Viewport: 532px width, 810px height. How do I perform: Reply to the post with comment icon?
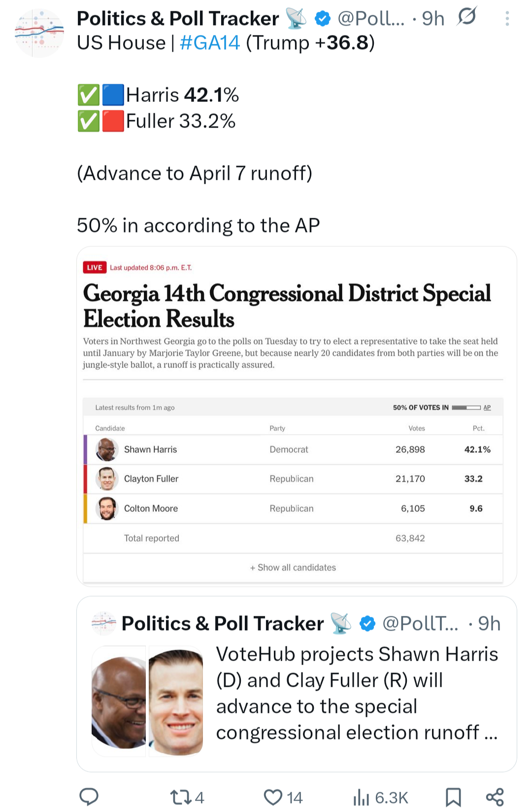pos(89,797)
